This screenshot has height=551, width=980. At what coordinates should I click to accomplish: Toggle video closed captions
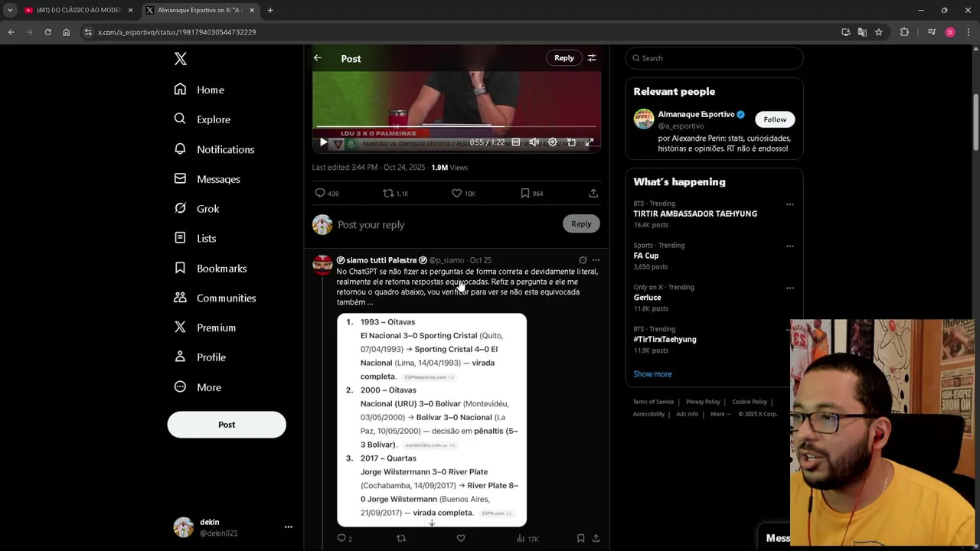[x=515, y=142]
